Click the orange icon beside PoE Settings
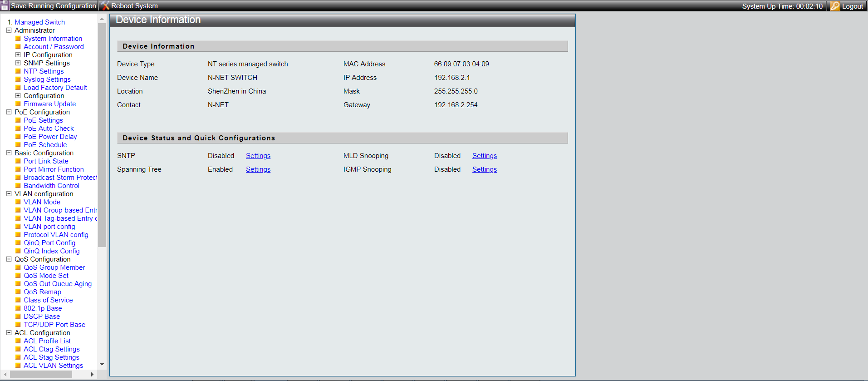 coord(18,120)
